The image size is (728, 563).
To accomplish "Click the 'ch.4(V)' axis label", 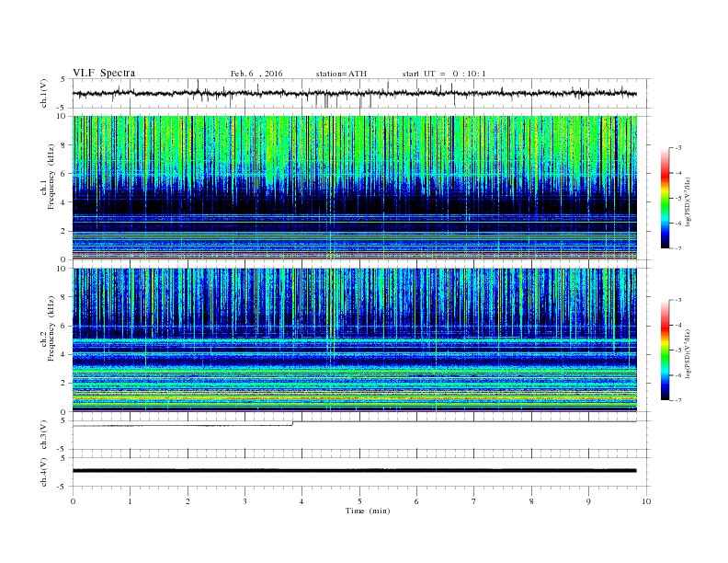I will pos(44,472).
